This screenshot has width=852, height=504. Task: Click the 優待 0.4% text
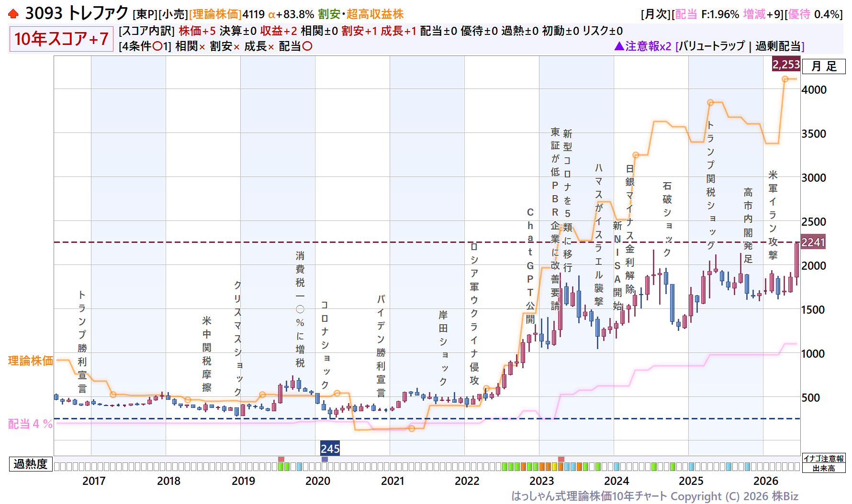pyautogui.click(x=814, y=14)
